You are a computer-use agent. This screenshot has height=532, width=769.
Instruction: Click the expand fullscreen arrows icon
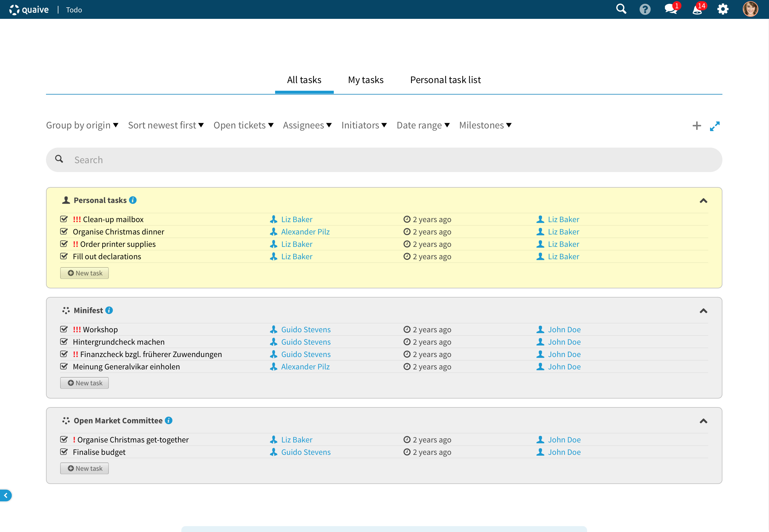click(x=715, y=126)
